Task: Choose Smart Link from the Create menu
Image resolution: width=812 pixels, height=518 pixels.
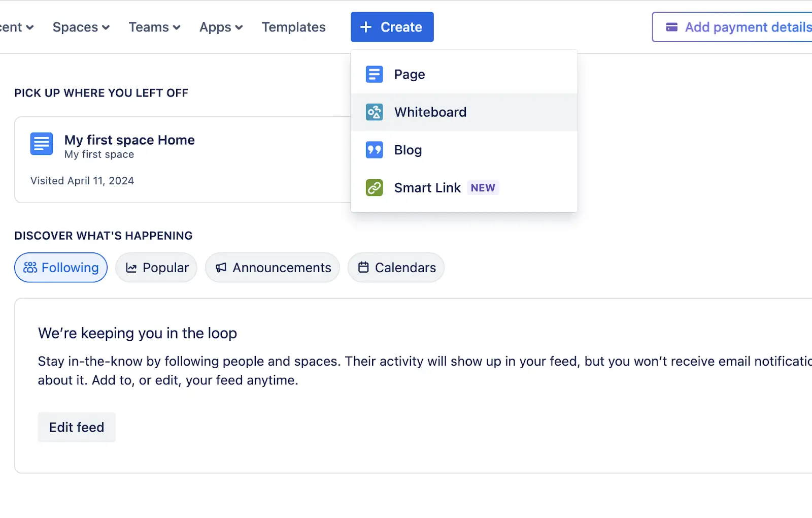Action: click(x=428, y=187)
